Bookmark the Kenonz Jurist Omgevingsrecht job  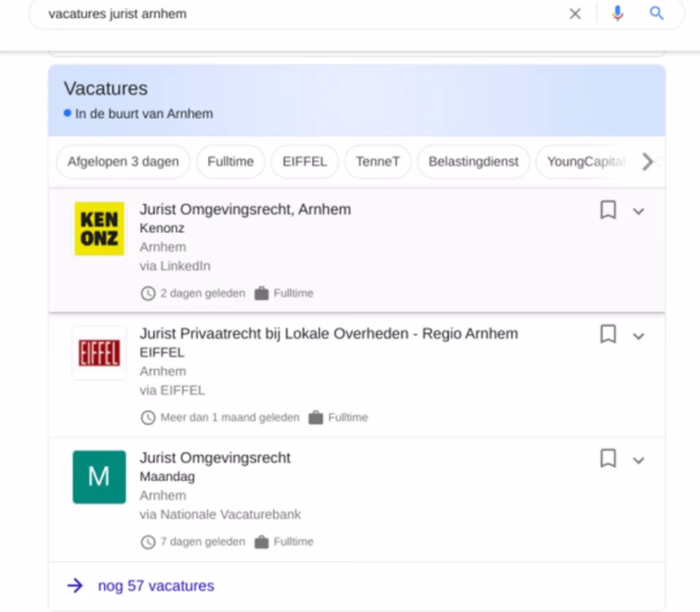click(x=608, y=210)
